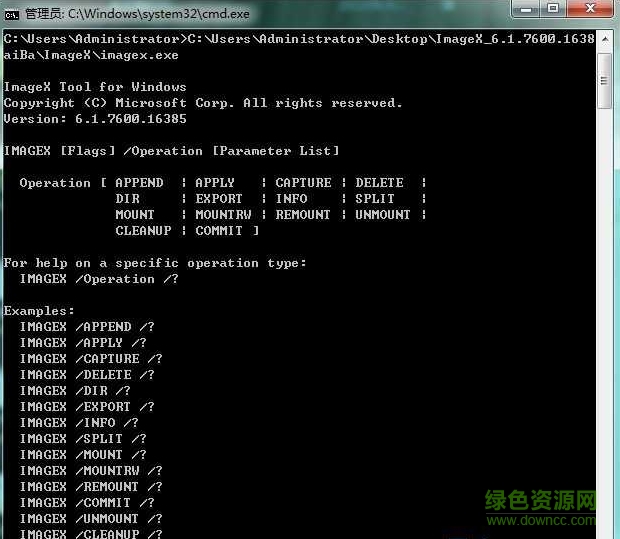Click 'For help on a specific operation' line
The width and height of the screenshot is (620, 539).
(x=155, y=263)
